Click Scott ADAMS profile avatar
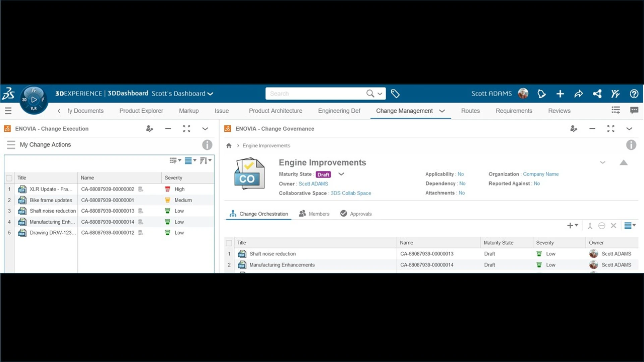The height and width of the screenshot is (362, 644). click(523, 94)
